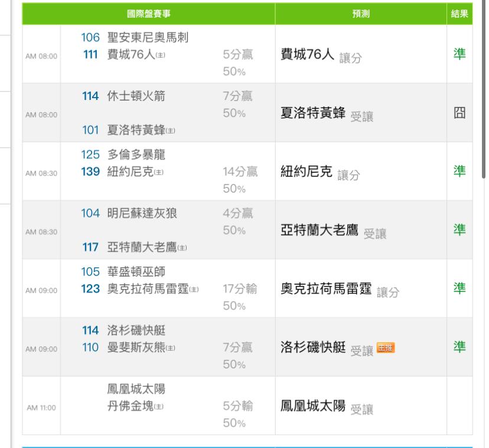Click the 7分贏 spread for 休士頓火箭
Viewport: 489px width, 448px height.
tap(238, 96)
